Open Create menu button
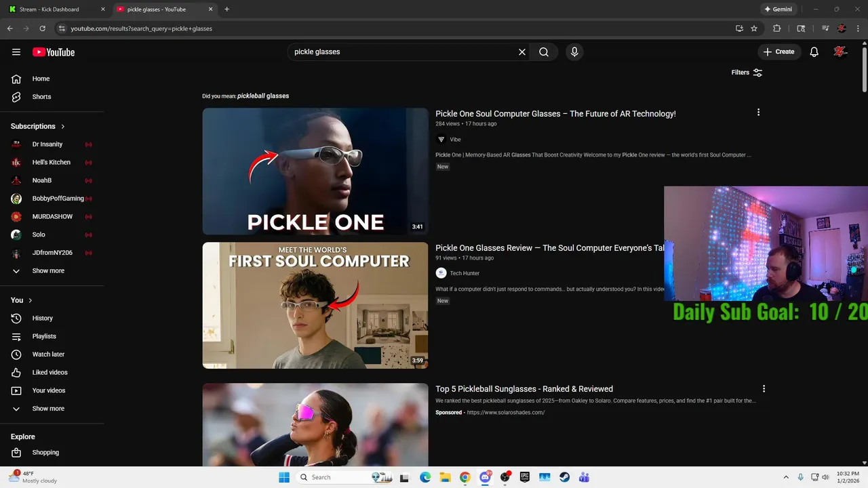The image size is (868, 488). click(779, 52)
